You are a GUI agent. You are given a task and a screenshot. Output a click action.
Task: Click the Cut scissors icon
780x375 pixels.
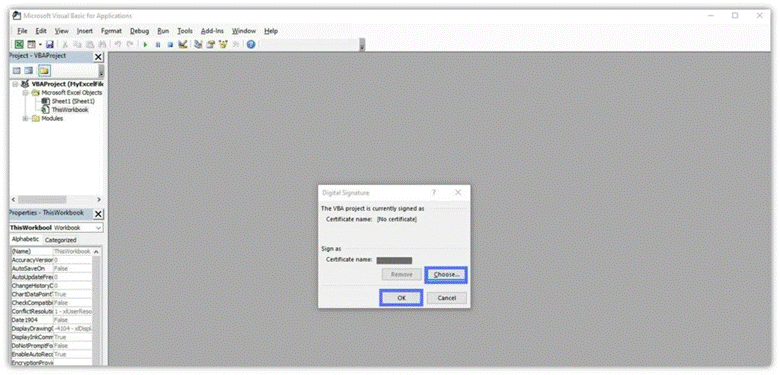click(x=66, y=44)
